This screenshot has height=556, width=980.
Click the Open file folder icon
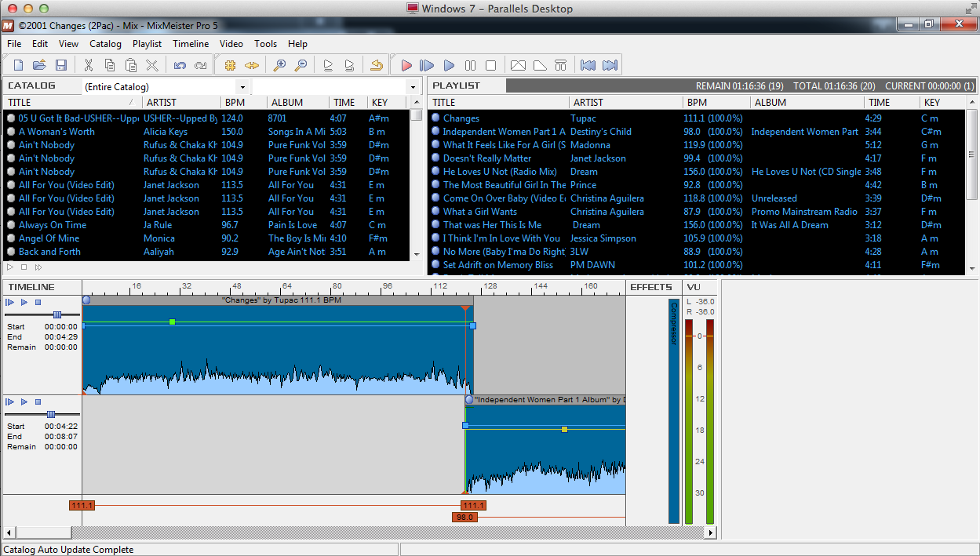click(x=39, y=65)
